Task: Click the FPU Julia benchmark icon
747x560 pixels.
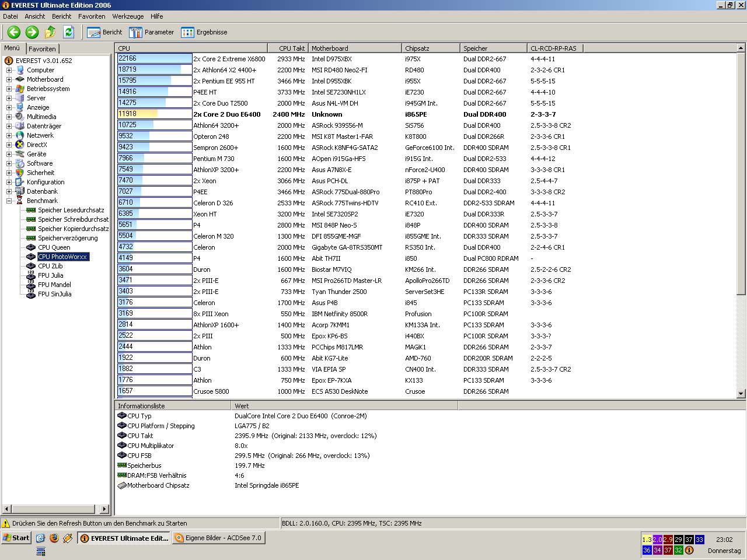Action: click(x=31, y=275)
